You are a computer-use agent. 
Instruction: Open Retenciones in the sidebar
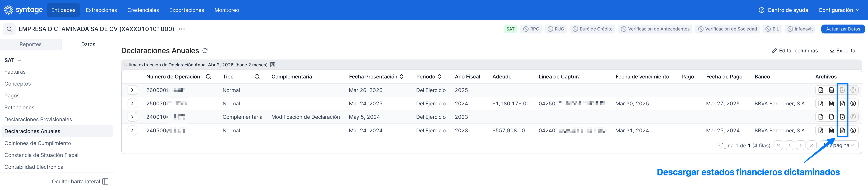click(x=19, y=107)
